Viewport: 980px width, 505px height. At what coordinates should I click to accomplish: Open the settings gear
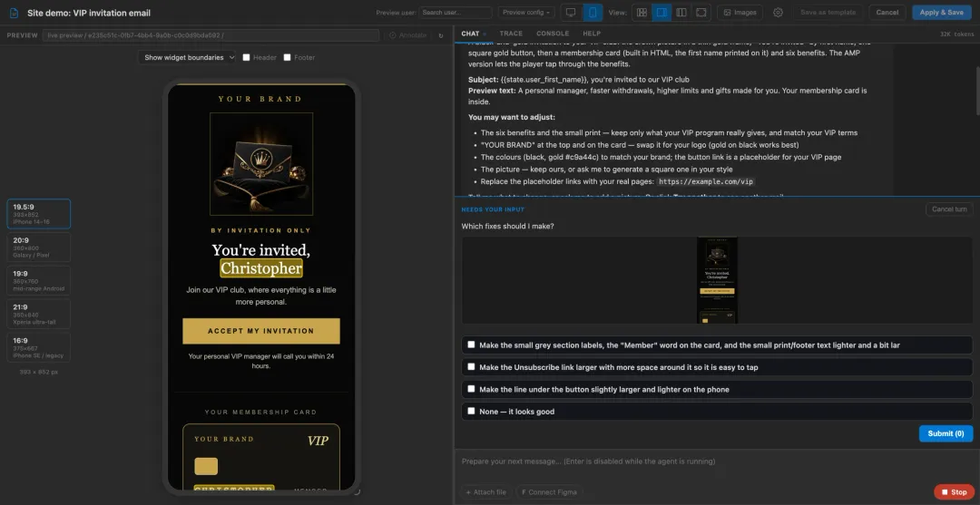(778, 13)
